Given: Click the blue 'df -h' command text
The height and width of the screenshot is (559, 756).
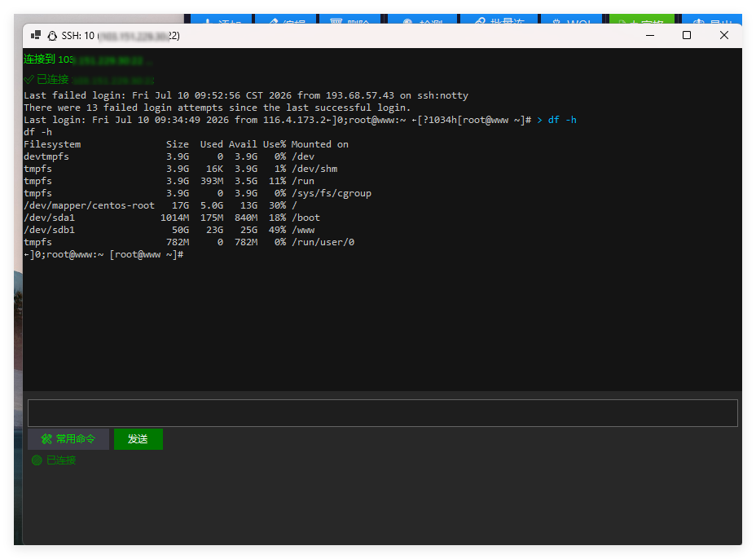Looking at the screenshot, I should coord(561,120).
